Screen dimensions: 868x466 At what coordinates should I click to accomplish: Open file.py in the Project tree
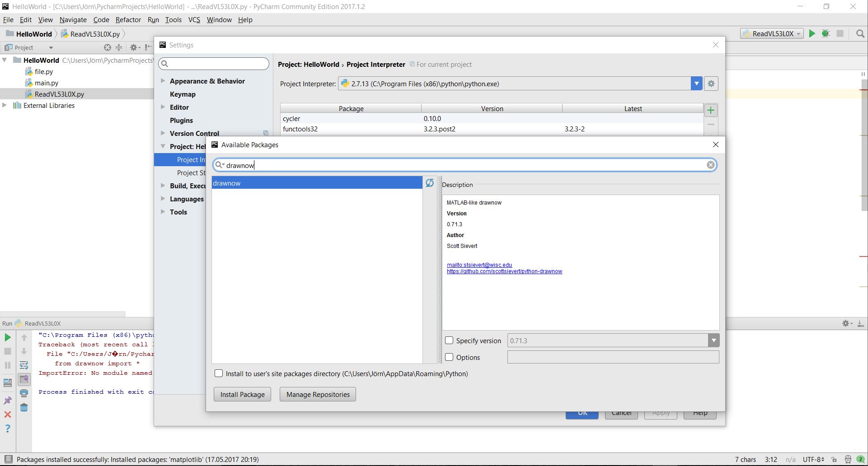pyautogui.click(x=44, y=71)
